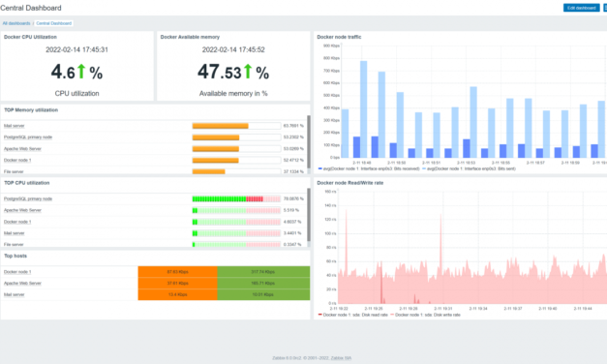Open the All dashboards breadcrumb link

[16, 23]
